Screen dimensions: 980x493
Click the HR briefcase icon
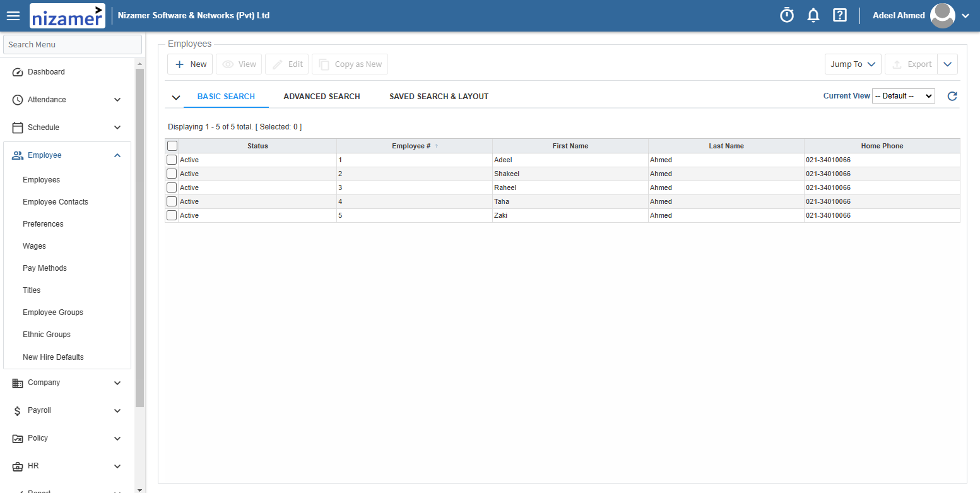[x=18, y=466]
